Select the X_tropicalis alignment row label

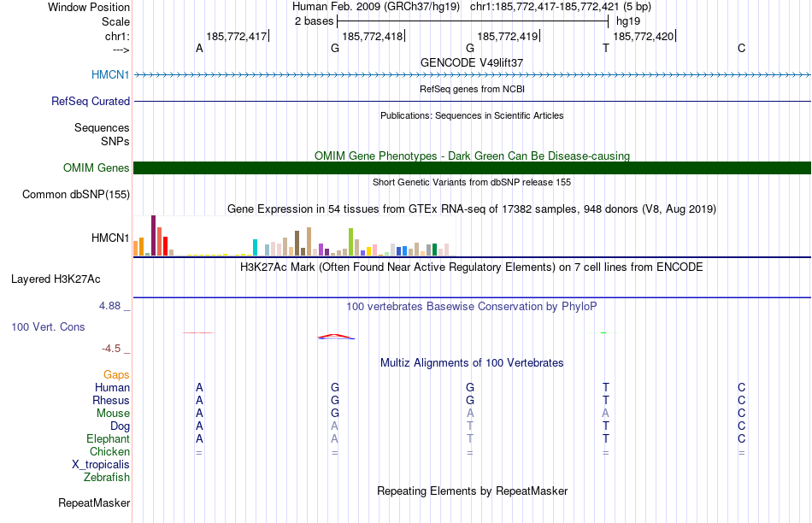(101, 465)
